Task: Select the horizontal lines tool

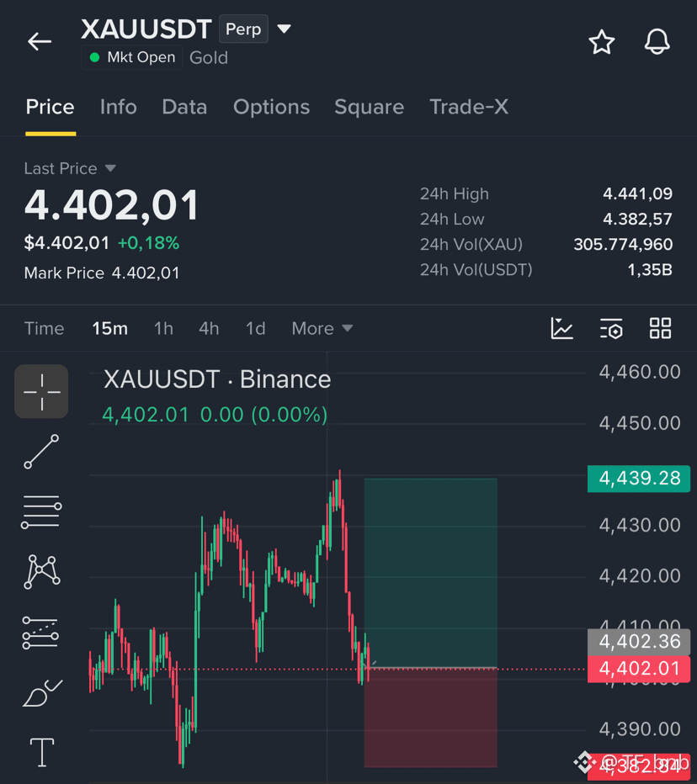Action: 41,511
